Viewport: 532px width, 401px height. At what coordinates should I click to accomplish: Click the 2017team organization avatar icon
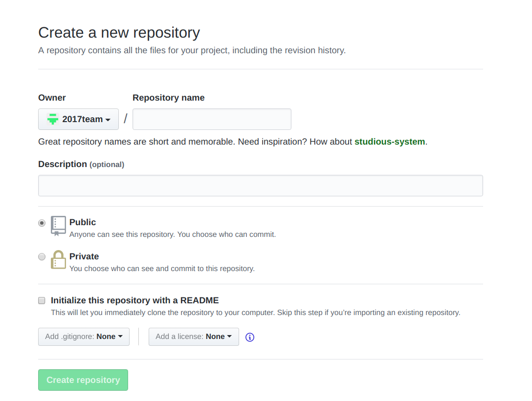pyautogui.click(x=52, y=119)
